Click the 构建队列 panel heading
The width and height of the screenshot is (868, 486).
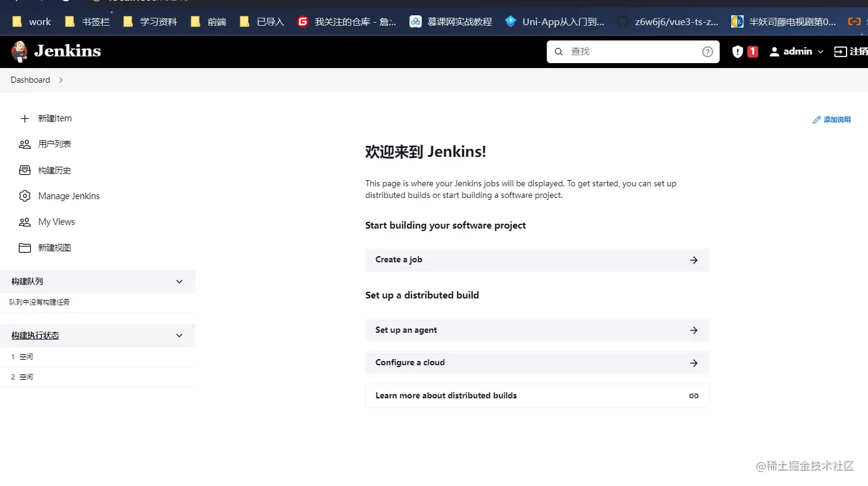coord(27,282)
